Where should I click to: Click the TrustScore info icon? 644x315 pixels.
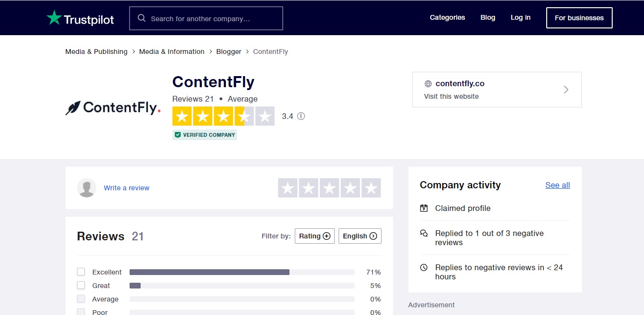pyautogui.click(x=301, y=116)
